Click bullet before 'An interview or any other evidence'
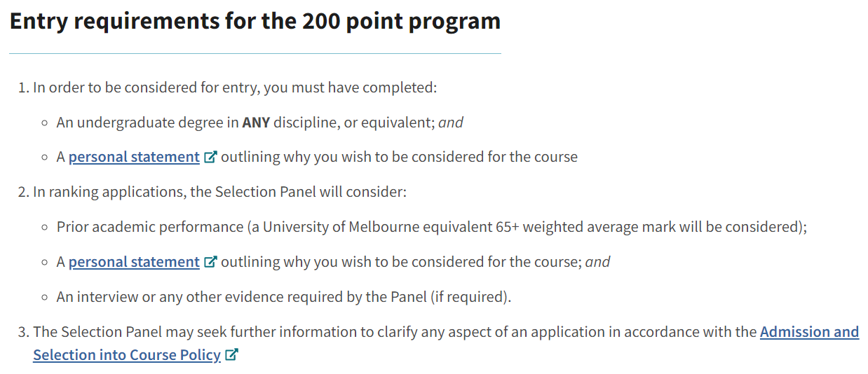 44,298
